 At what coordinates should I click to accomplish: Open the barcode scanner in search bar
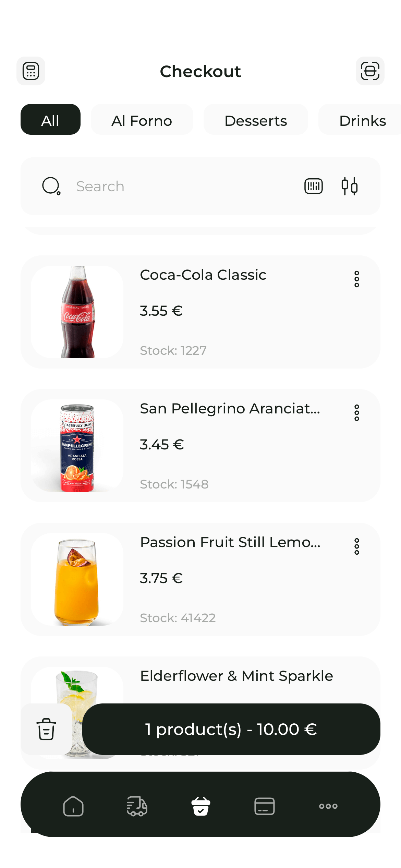(314, 186)
